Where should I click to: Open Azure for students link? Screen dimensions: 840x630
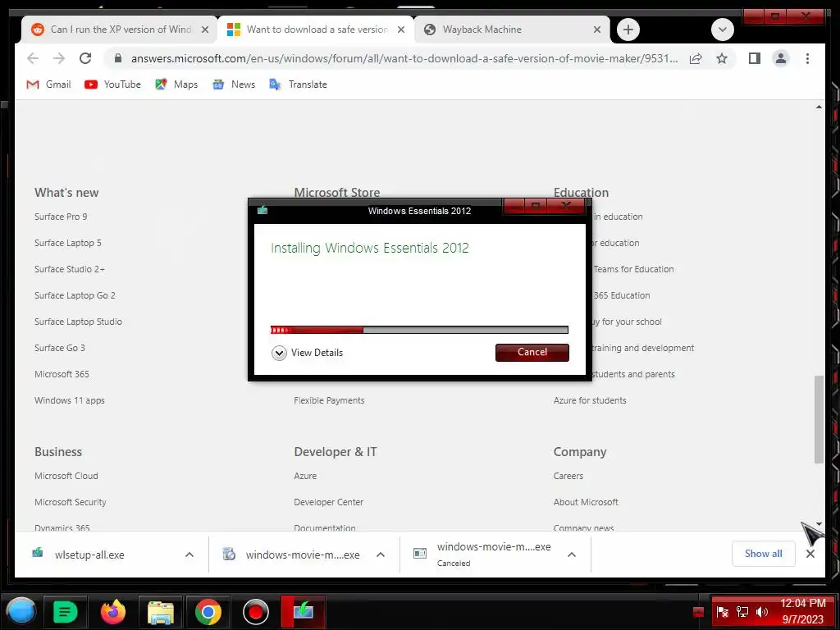(x=590, y=400)
